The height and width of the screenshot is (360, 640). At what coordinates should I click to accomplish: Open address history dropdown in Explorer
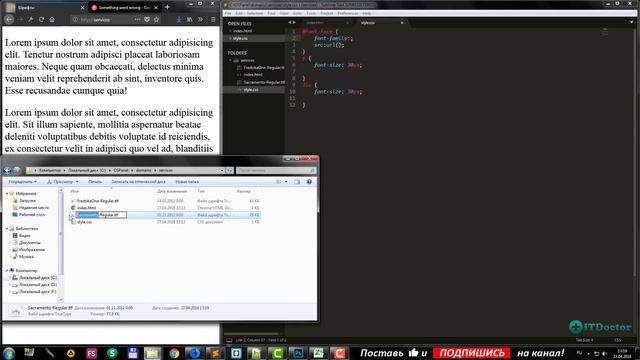(222, 170)
